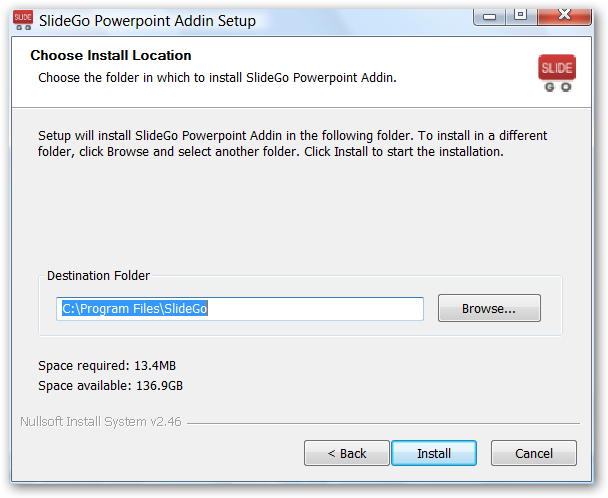Select the Destination Folder path field
The height and width of the screenshot is (498, 608).
tap(240, 309)
